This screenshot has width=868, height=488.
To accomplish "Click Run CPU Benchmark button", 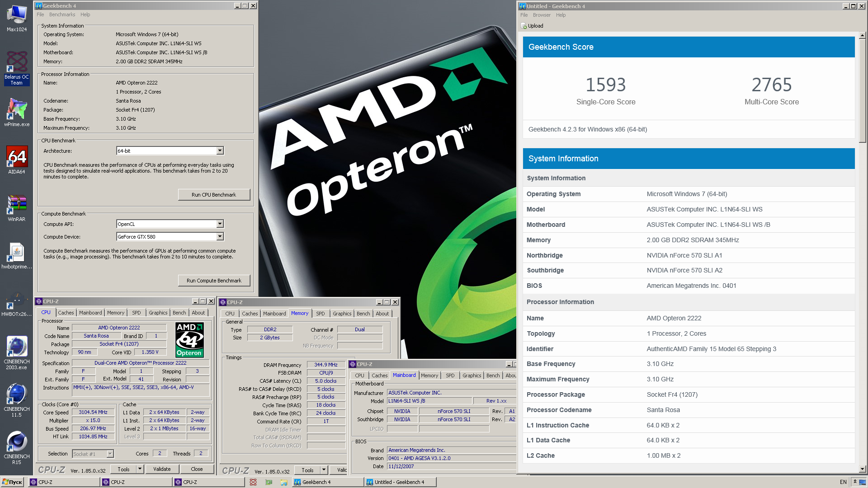I will coord(214,195).
